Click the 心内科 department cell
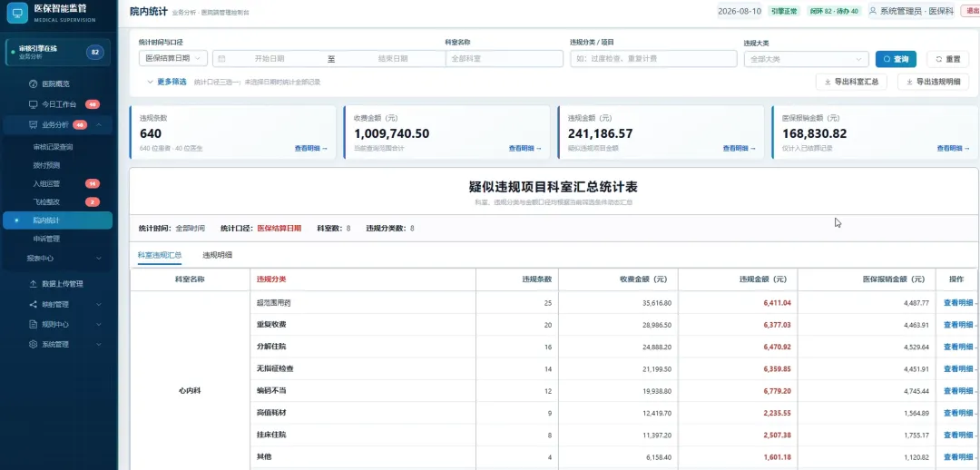Screen dimensions: 980x470 pyautogui.click(x=190, y=391)
